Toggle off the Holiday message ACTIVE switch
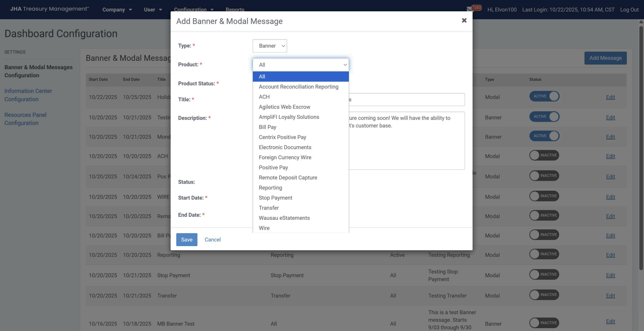This screenshot has width=644, height=331. [544, 96]
